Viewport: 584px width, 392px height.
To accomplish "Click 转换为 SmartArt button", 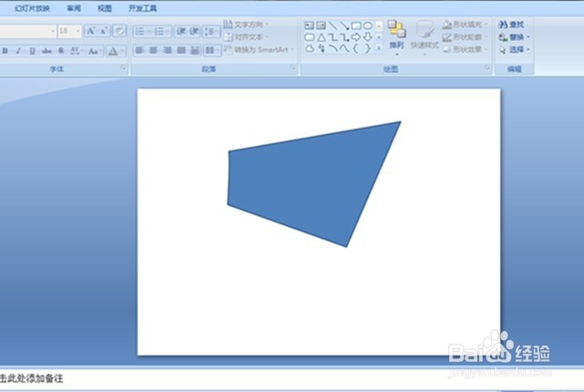I will 259,49.
